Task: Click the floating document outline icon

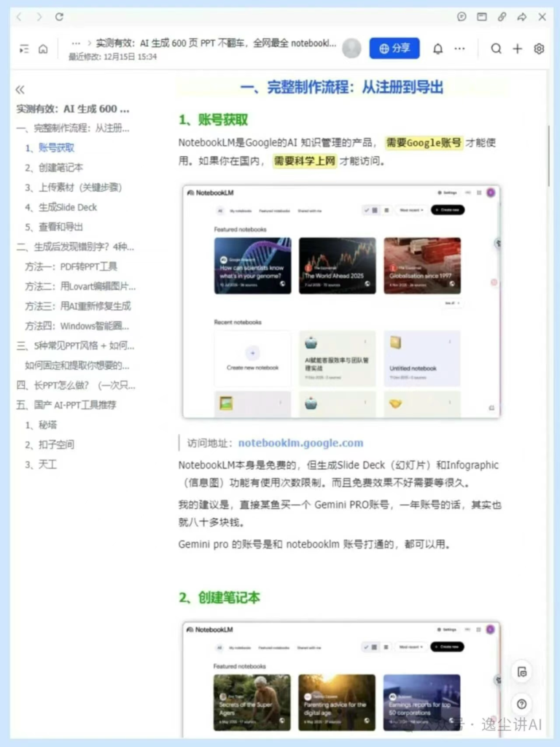Action: (x=522, y=672)
